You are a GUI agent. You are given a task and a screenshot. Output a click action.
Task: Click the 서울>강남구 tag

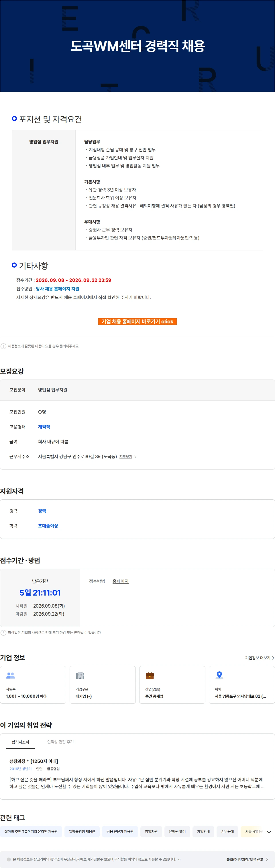coord(252,831)
